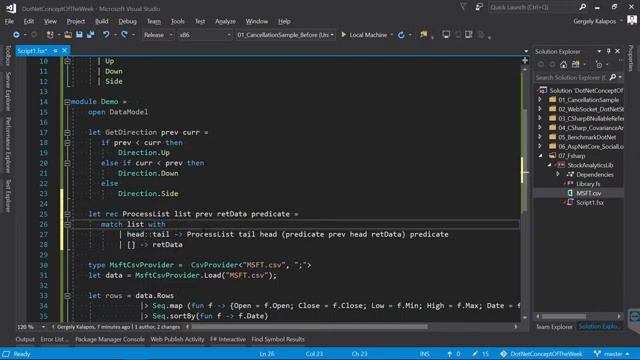The image size is (640, 360).
Task: Pin the Solution Explorer panel
Action: tap(609, 51)
